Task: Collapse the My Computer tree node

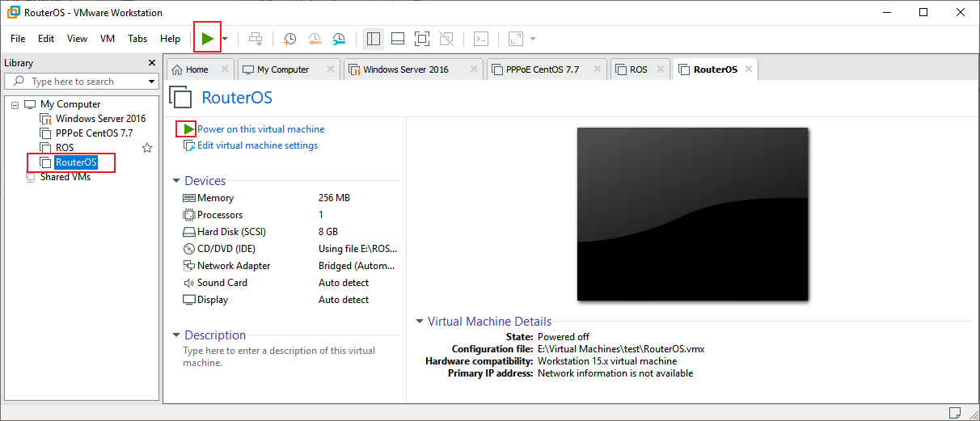Action: coord(15,104)
